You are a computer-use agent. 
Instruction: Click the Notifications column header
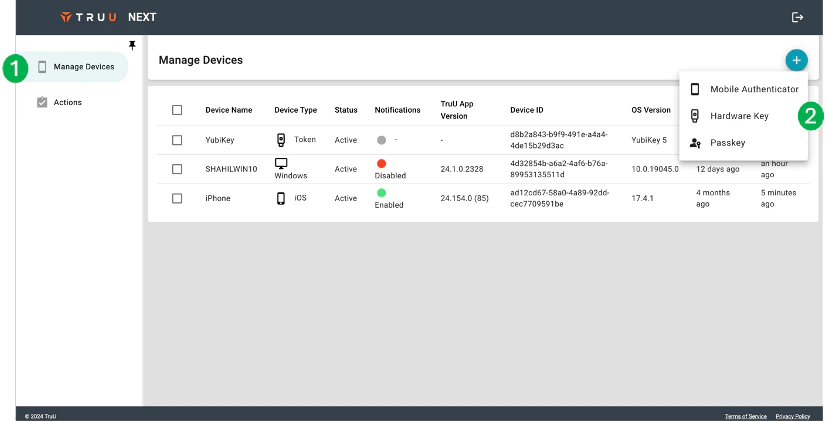tap(398, 110)
